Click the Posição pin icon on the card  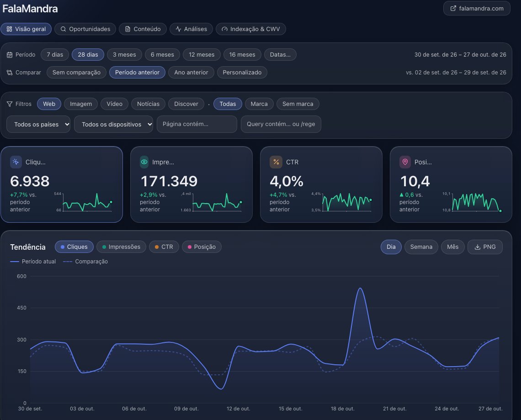pos(405,162)
